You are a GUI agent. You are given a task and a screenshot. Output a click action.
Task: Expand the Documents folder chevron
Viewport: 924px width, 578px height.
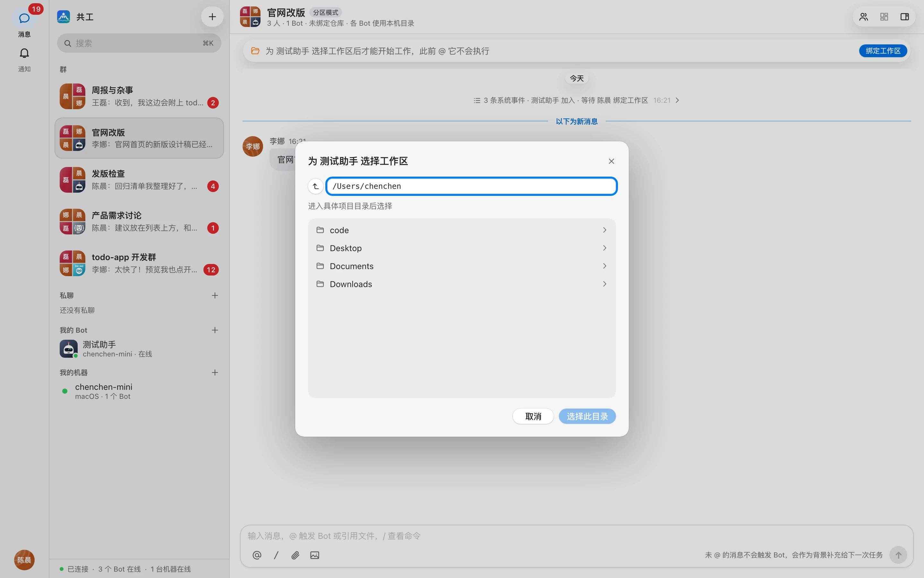click(604, 266)
